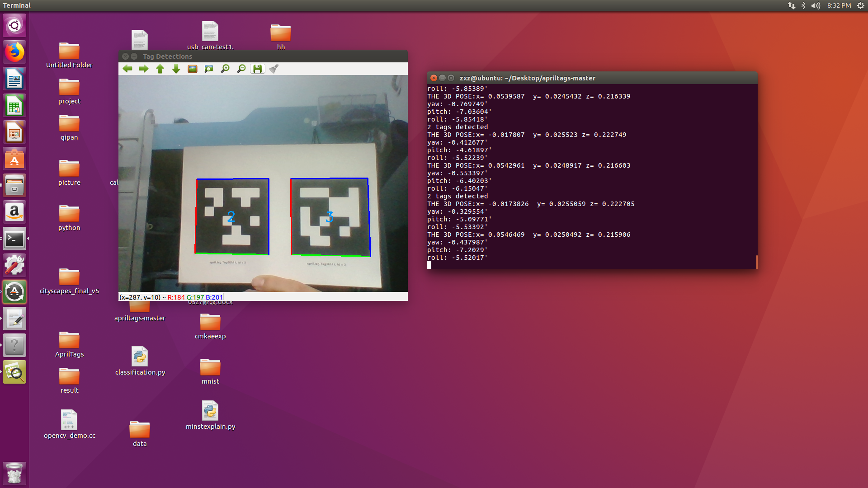Pan the image up with arrow icon
868x488 pixels.
tap(160, 69)
